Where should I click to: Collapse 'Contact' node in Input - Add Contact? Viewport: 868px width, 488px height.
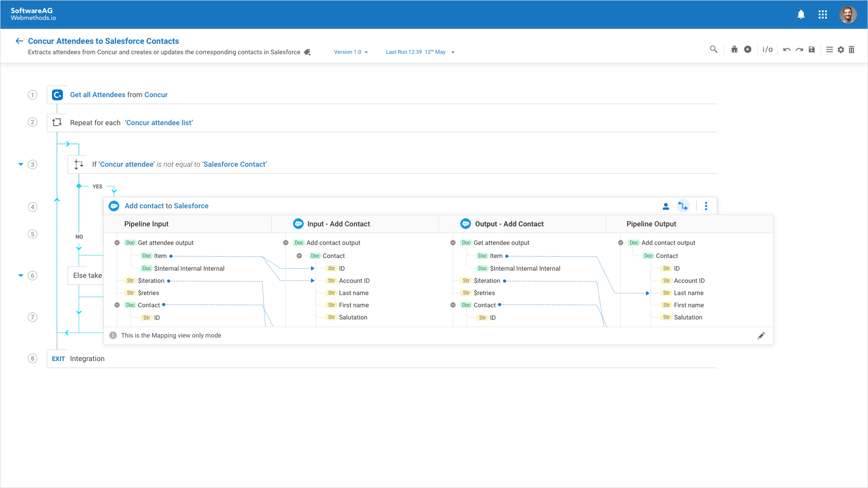coord(299,256)
